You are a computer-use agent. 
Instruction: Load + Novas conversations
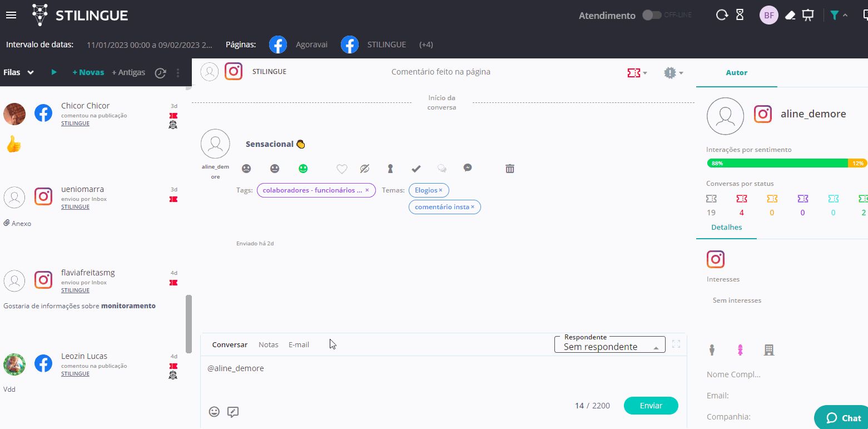click(88, 72)
